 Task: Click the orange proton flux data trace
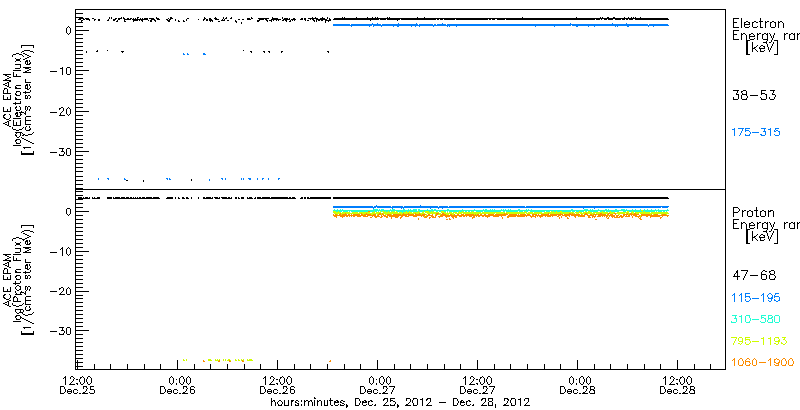(501, 216)
